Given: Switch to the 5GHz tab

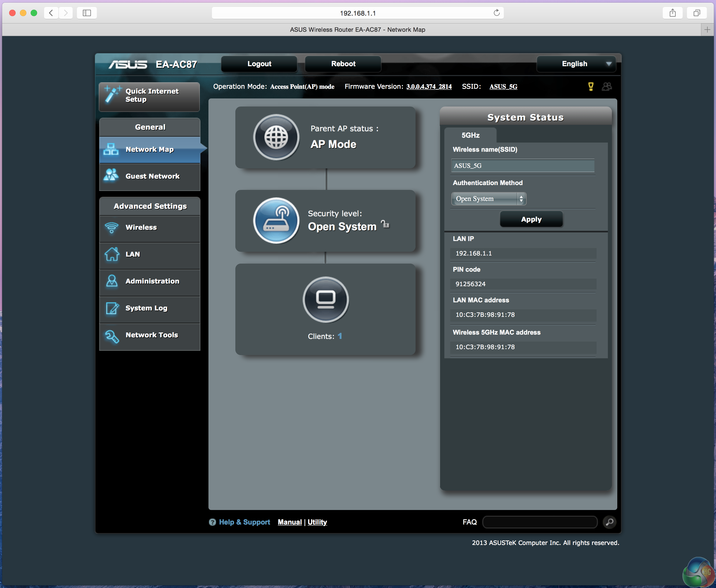Looking at the screenshot, I should 470,135.
